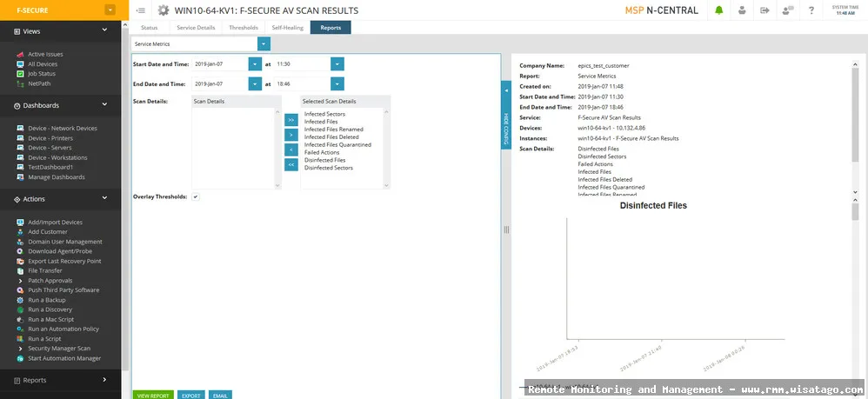Open File Transfer action
This screenshot has width=868, height=399.
(x=45, y=270)
